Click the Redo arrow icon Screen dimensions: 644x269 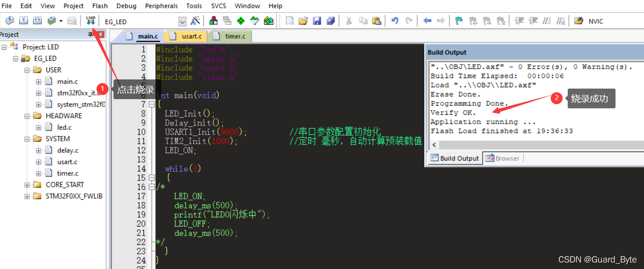click(409, 21)
